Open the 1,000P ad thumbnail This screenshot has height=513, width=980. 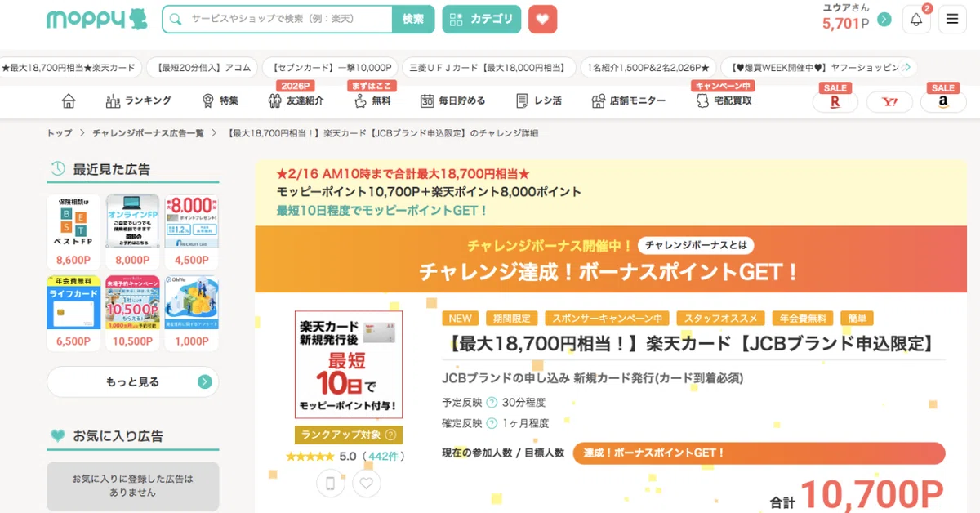point(191,313)
